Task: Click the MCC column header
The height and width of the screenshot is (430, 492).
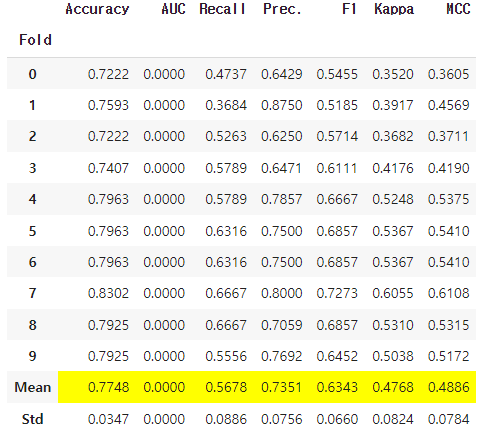Action: pos(458,9)
